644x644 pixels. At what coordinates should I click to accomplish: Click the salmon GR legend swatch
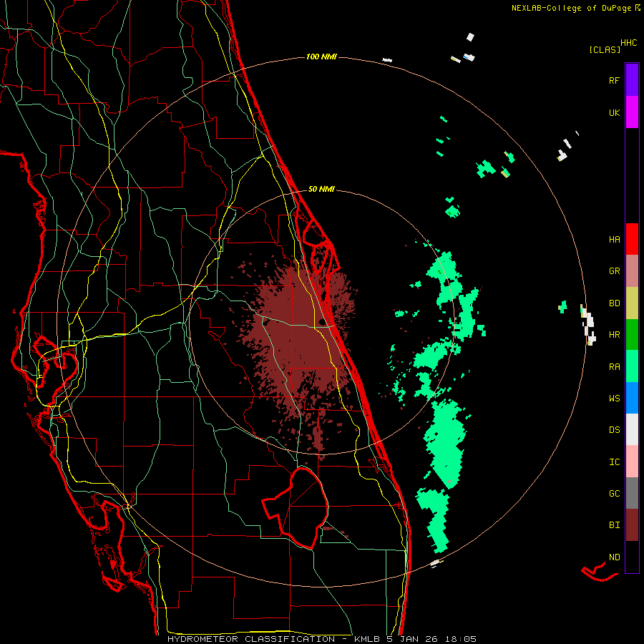(632, 270)
